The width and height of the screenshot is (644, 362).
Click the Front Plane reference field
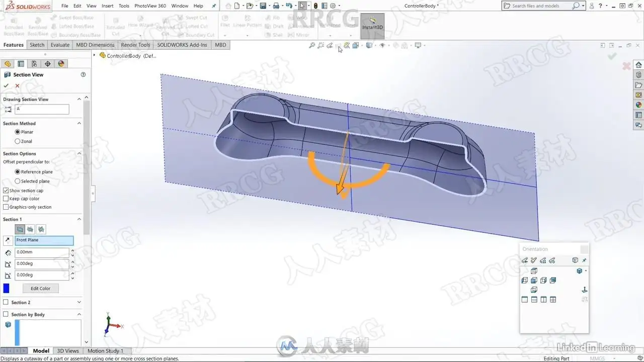[44, 240]
